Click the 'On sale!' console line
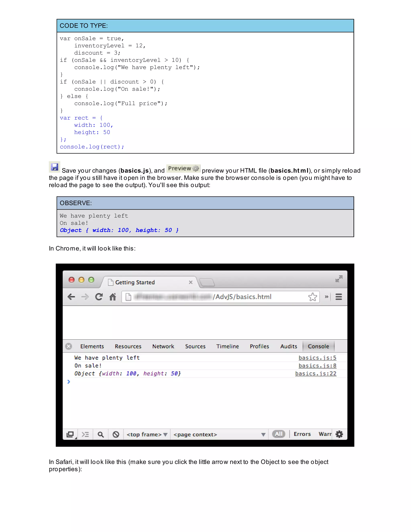The image size is (411, 532). point(88,366)
